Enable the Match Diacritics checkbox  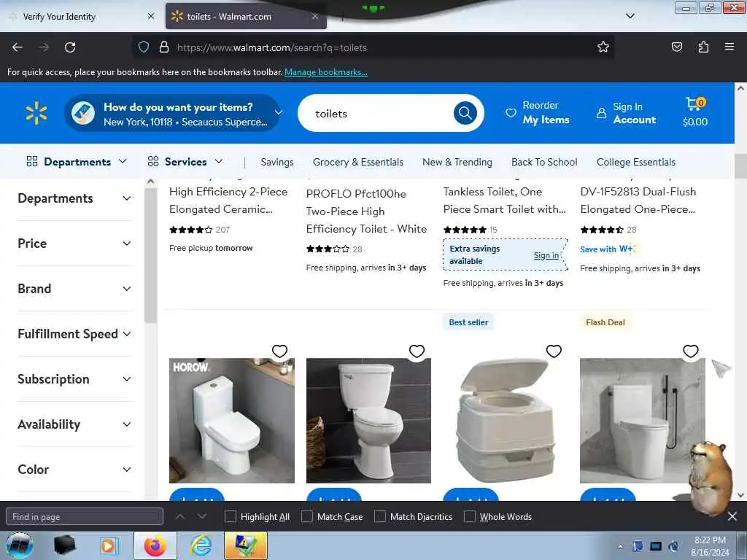click(x=379, y=517)
